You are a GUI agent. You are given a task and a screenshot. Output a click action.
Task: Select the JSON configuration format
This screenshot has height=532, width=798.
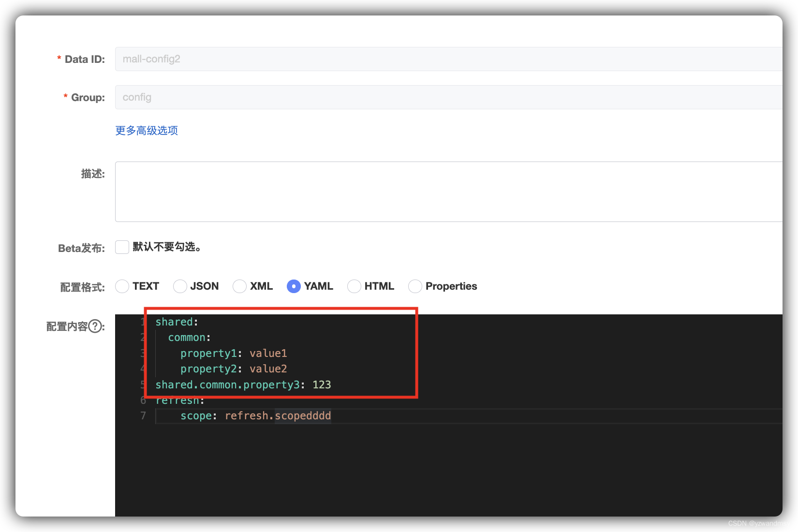pyautogui.click(x=180, y=286)
